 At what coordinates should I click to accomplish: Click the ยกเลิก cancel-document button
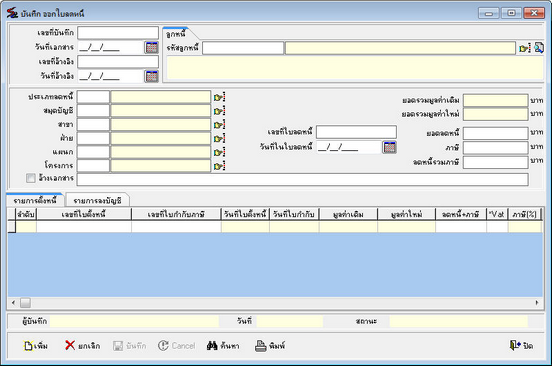[83, 346]
